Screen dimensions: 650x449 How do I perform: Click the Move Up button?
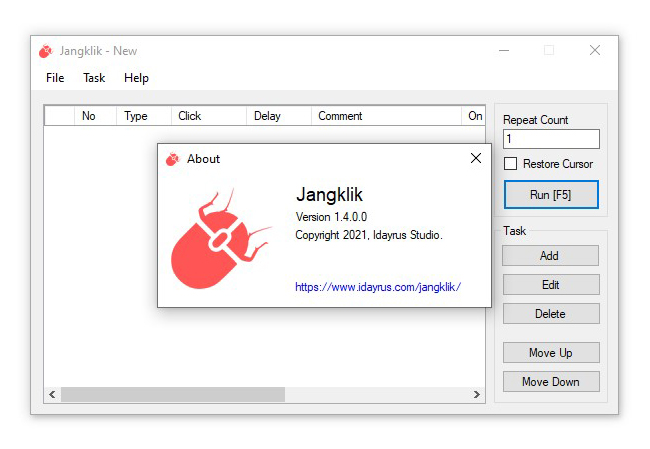pos(551,353)
